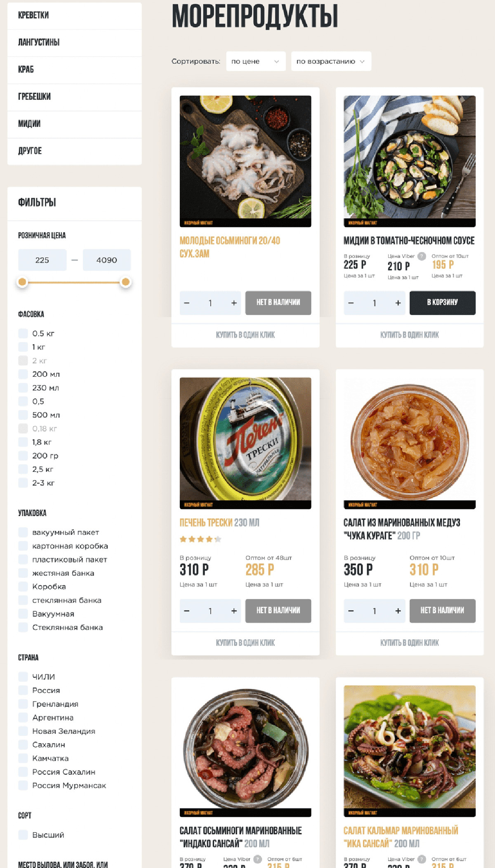This screenshot has width=495, height=868.
Task: Add mussels to cart with В корзину
Action: [442, 303]
